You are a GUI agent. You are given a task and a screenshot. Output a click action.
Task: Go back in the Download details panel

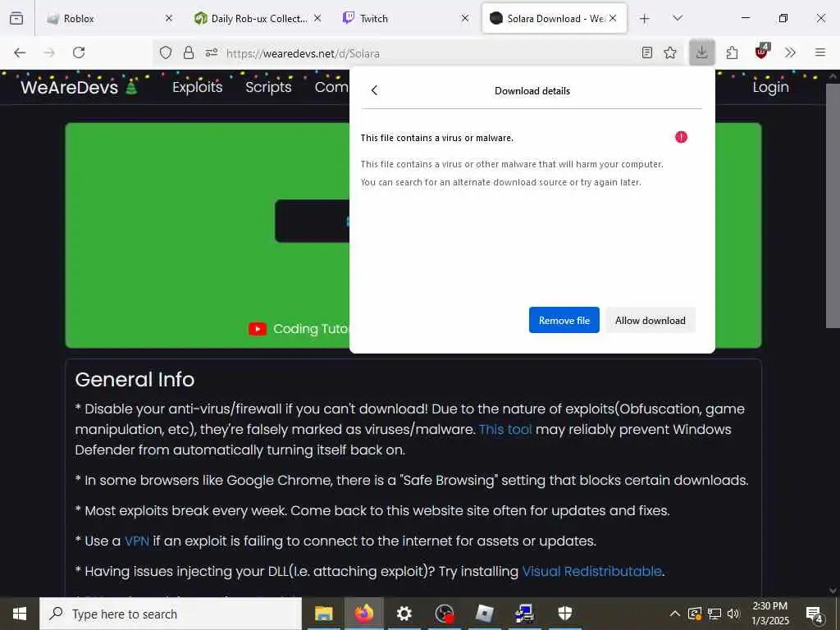pyautogui.click(x=374, y=90)
